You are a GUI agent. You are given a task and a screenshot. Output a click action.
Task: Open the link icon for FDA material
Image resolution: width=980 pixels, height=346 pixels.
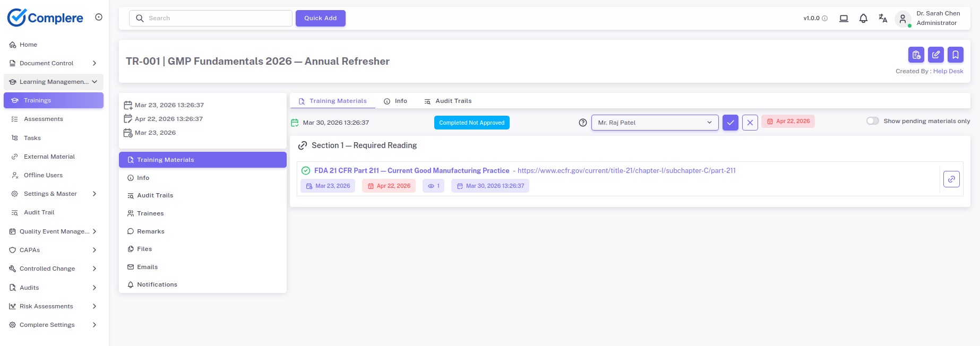click(x=951, y=179)
